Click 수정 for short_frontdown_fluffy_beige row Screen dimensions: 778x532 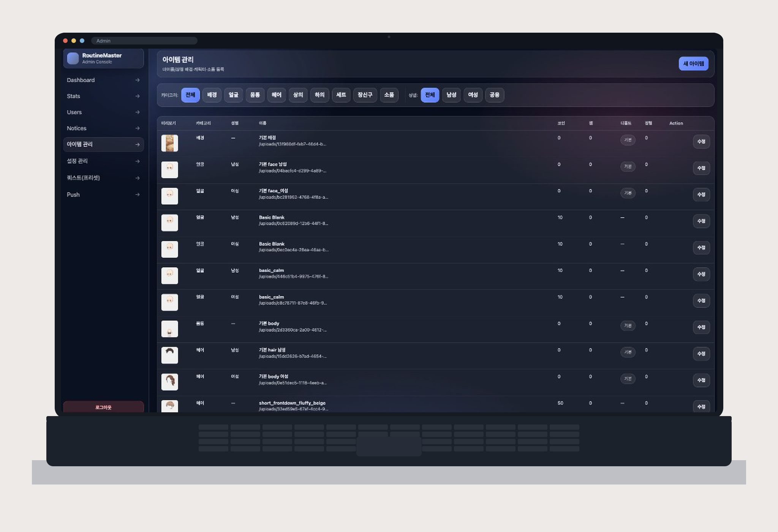(x=701, y=407)
